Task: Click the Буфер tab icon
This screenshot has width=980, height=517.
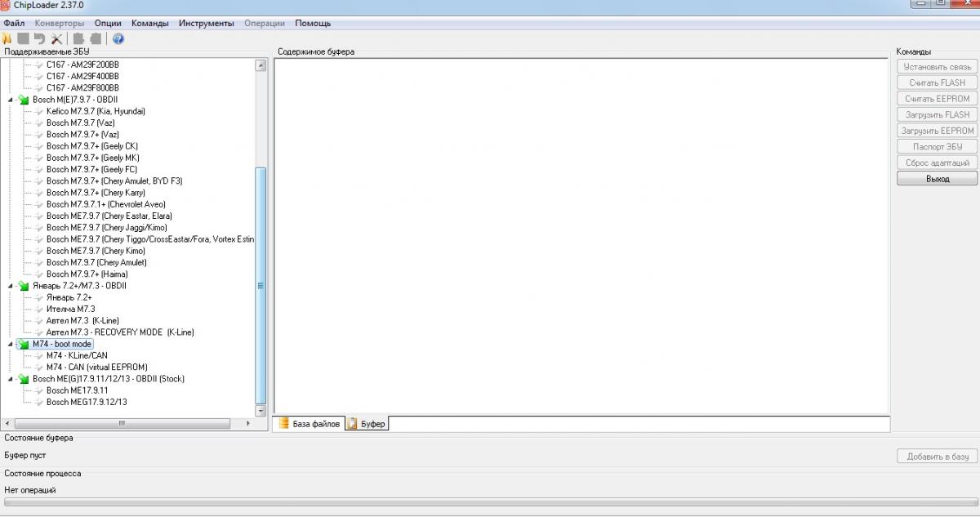Action: [352, 424]
